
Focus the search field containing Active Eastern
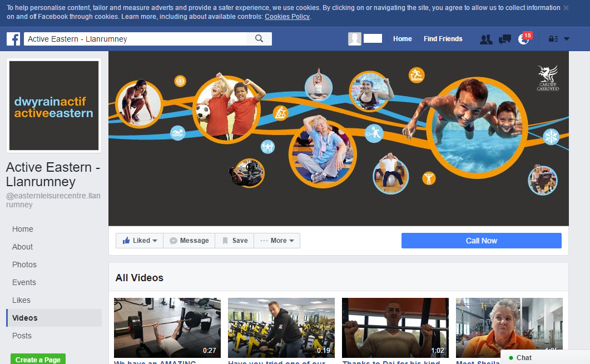(135, 39)
